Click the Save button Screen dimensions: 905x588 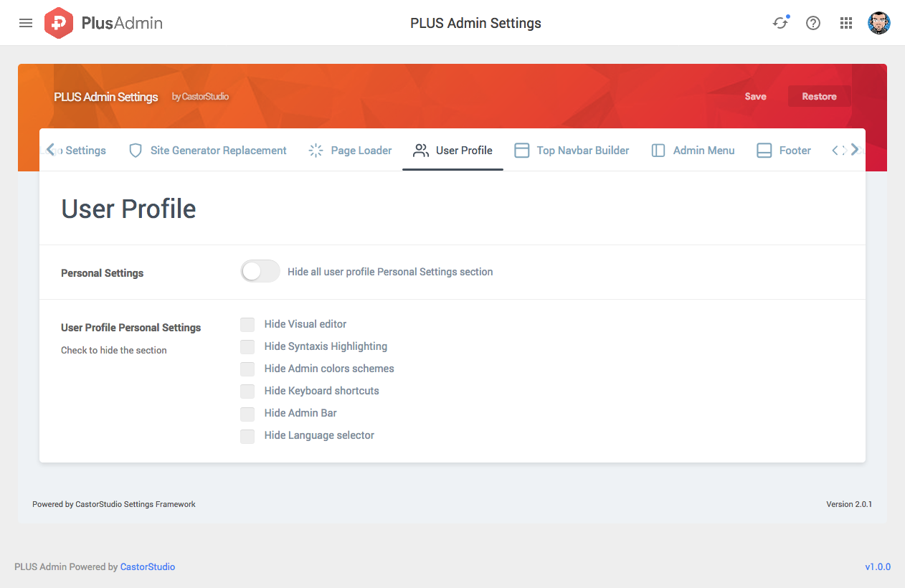[755, 97]
